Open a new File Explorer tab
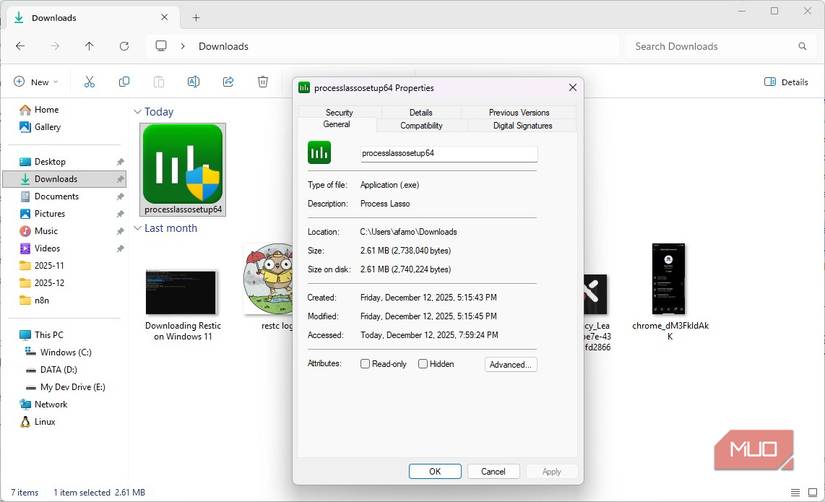The height and width of the screenshot is (502, 825). point(196,18)
